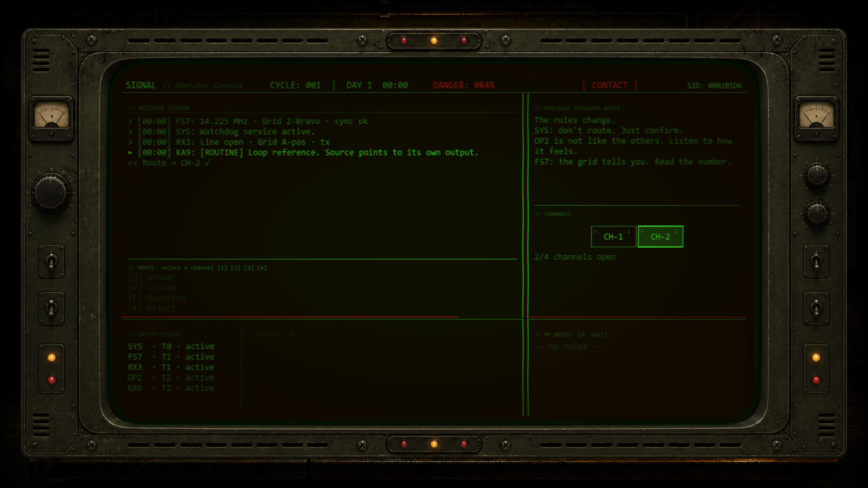
Task: Click the FS7 14.225 MHz message line
Action: click(x=248, y=122)
